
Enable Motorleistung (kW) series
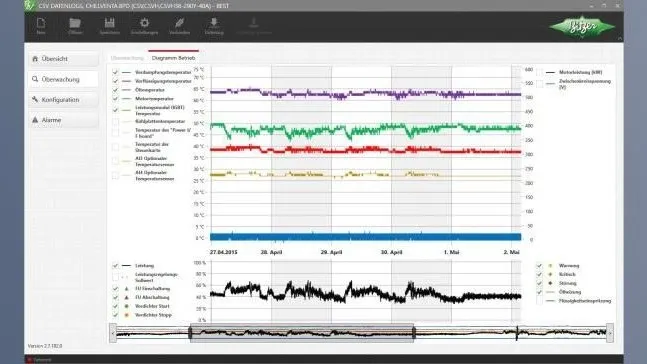coord(539,73)
